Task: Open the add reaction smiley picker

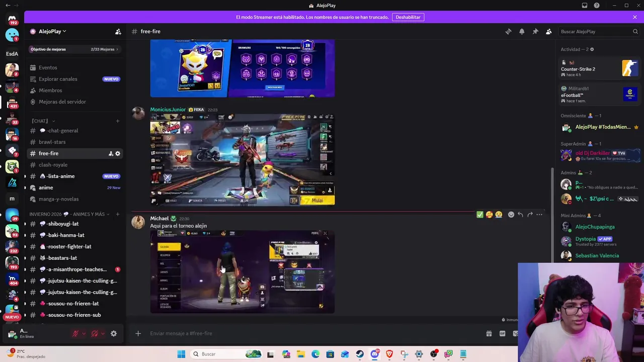Action: (511, 215)
